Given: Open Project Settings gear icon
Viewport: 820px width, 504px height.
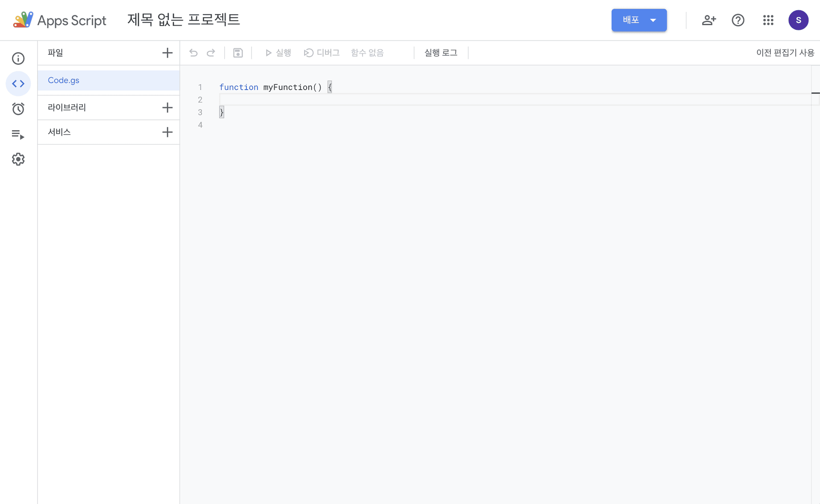Looking at the screenshot, I should [18, 159].
